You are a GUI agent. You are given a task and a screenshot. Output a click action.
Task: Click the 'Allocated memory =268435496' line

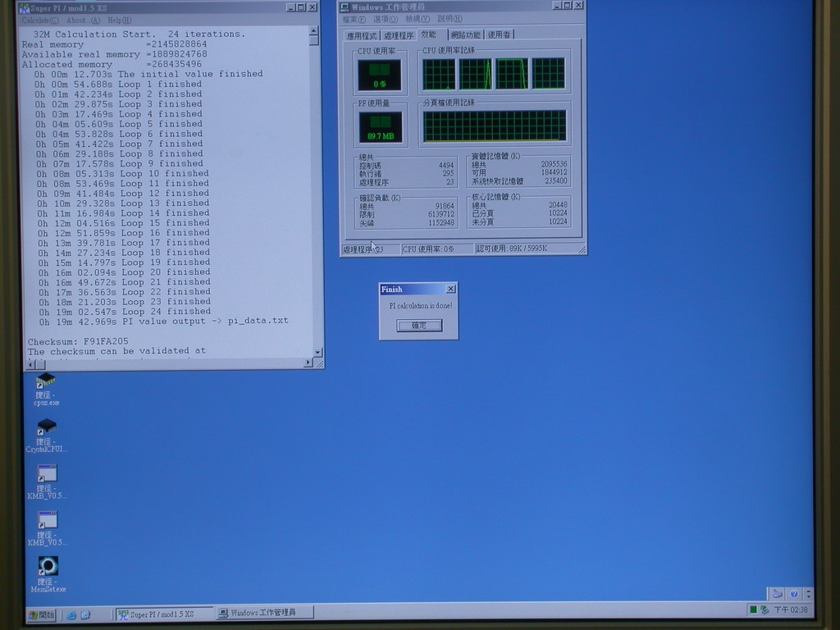click(112, 64)
